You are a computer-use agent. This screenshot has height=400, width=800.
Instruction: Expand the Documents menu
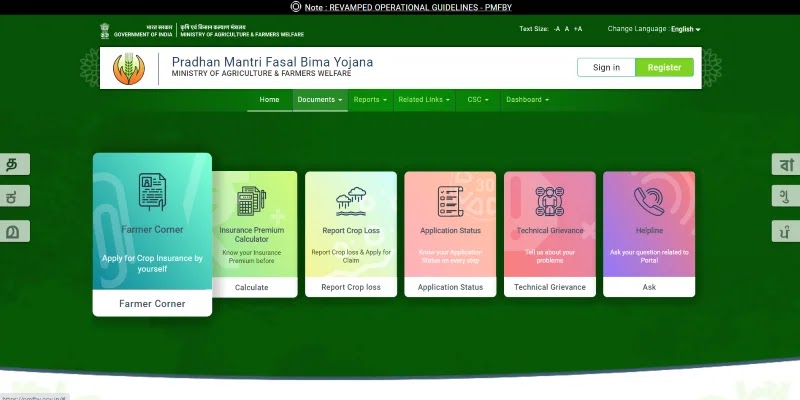320,100
